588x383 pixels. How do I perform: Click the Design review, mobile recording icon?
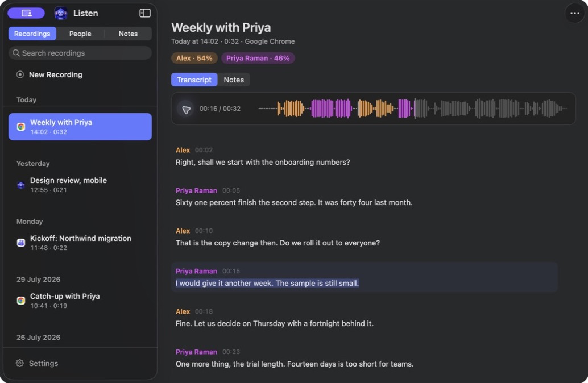click(x=21, y=185)
